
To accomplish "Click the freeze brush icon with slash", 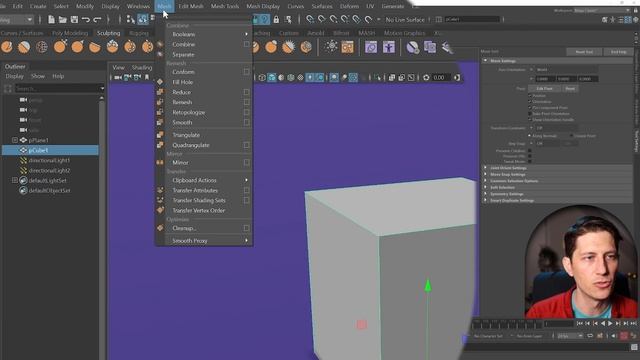I will point(413,47).
